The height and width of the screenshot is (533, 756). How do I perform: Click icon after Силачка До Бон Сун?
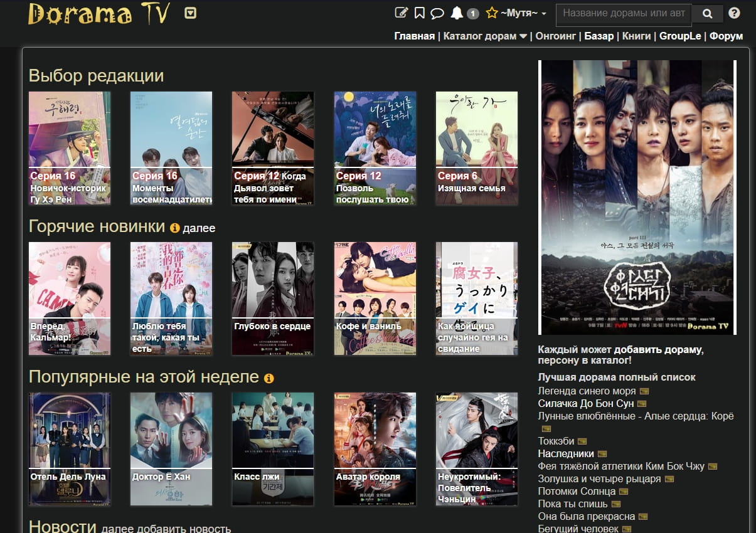pyautogui.click(x=642, y=404)
